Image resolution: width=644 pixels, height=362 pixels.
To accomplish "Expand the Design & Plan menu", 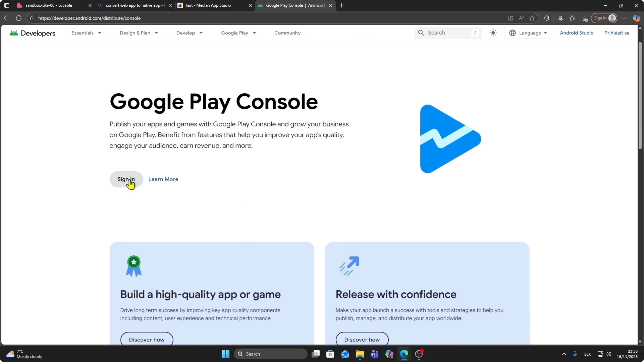I will (x=139, y=33).
